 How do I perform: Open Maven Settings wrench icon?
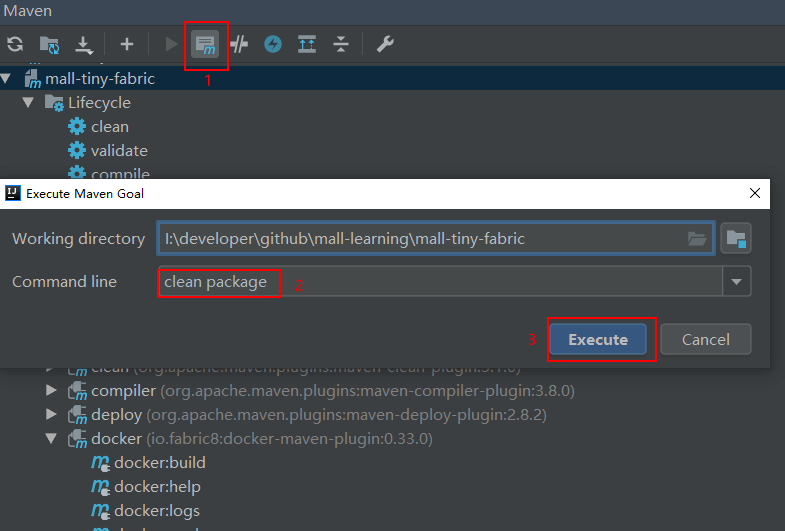[x=384, y=44]
